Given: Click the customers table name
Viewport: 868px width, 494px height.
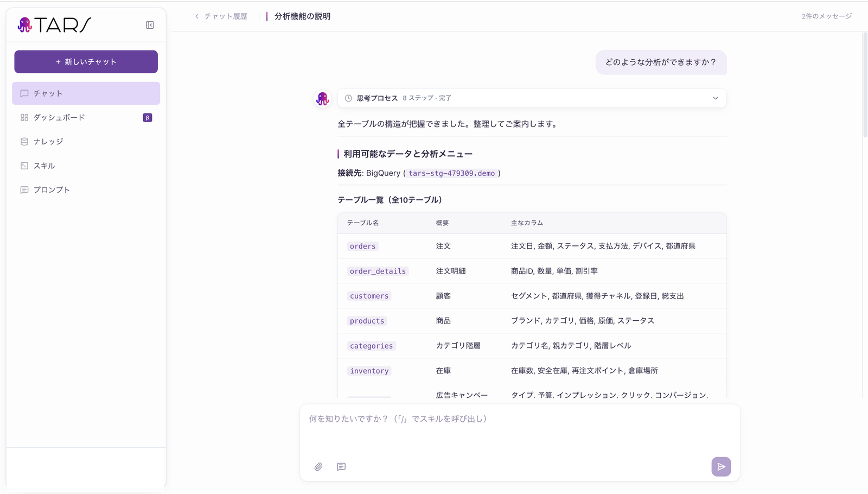Looking at the screenshot, I should [369, 296].
